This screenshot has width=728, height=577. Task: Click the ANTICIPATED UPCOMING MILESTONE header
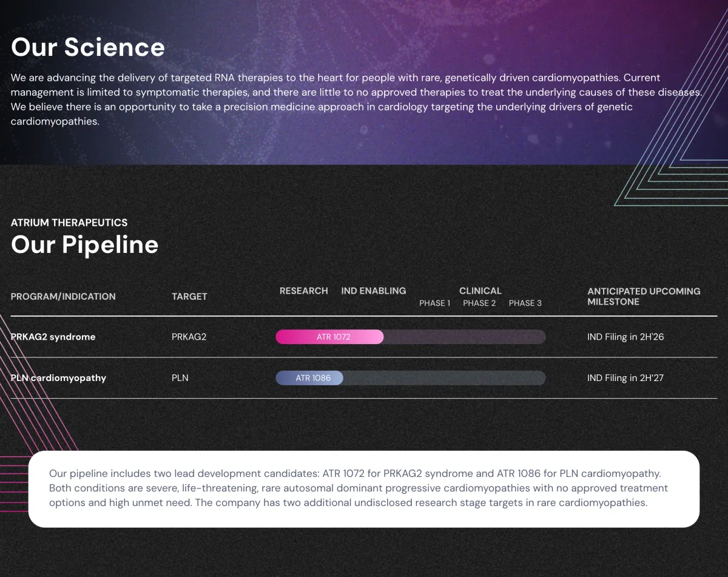(x=643, y=297)
